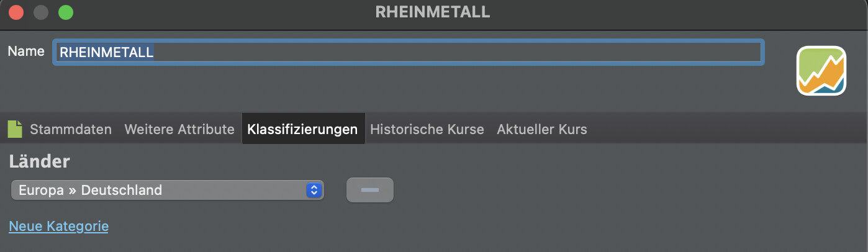Select the Klassifizierungen tab
868x252 pixels.
coord(302,129)
